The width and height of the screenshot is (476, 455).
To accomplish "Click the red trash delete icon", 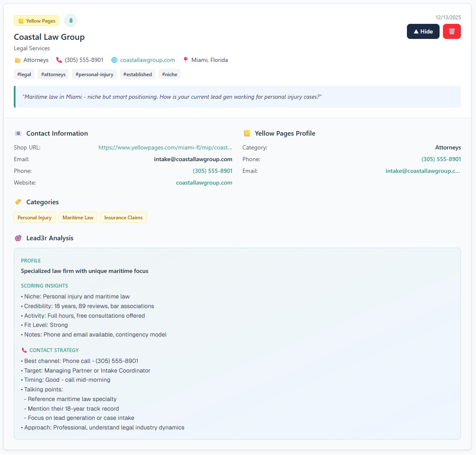I will [452, 31].
